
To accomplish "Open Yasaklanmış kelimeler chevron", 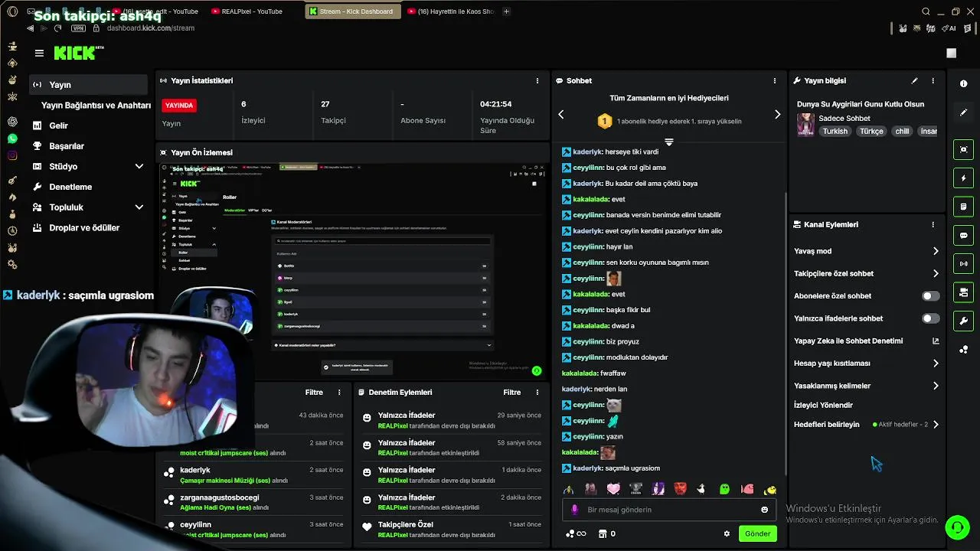I will pos(936,386).
